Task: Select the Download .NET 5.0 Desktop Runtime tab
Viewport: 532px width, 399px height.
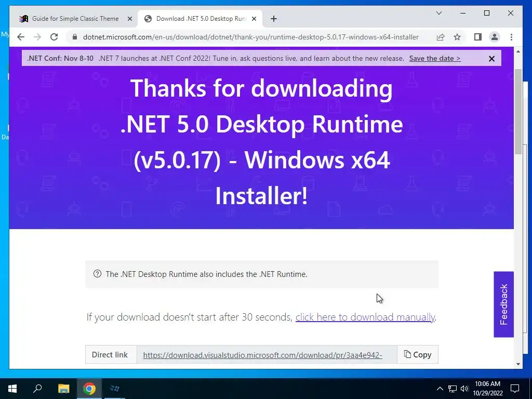Action: tap(200, 19)
